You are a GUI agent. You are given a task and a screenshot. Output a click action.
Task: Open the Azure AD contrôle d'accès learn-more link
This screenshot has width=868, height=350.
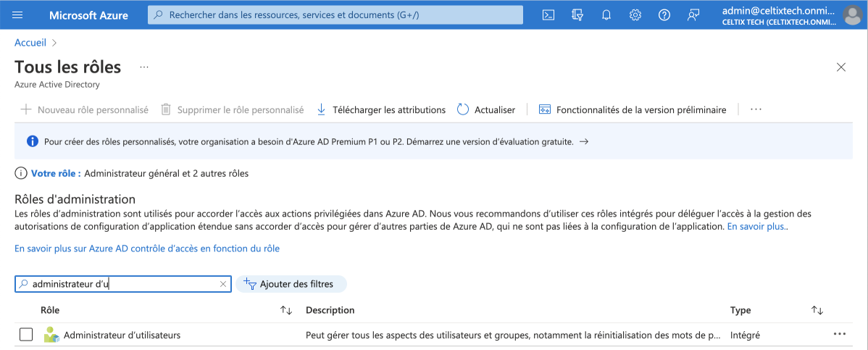coord(146,249)
